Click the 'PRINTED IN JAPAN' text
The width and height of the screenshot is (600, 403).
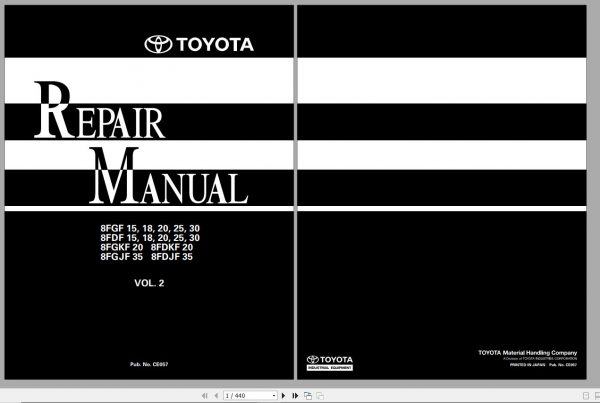pos(527,365)
